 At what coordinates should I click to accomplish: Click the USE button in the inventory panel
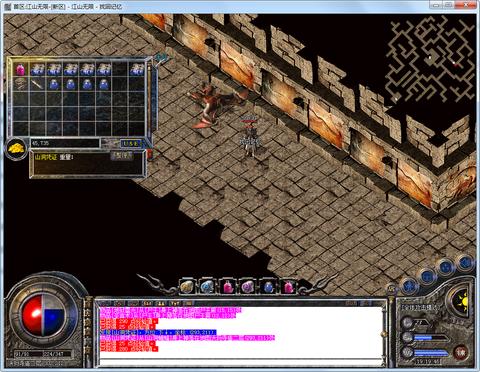131,143
